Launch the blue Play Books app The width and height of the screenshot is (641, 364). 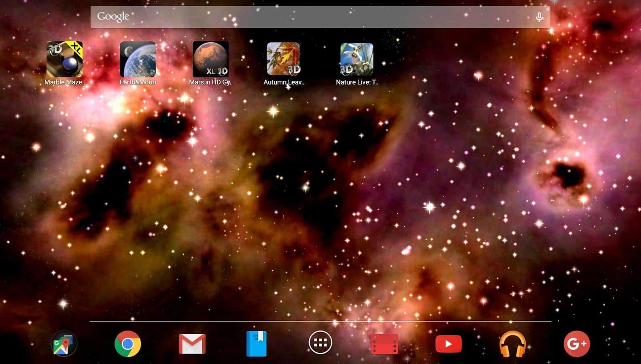click(x=257, y=344)
